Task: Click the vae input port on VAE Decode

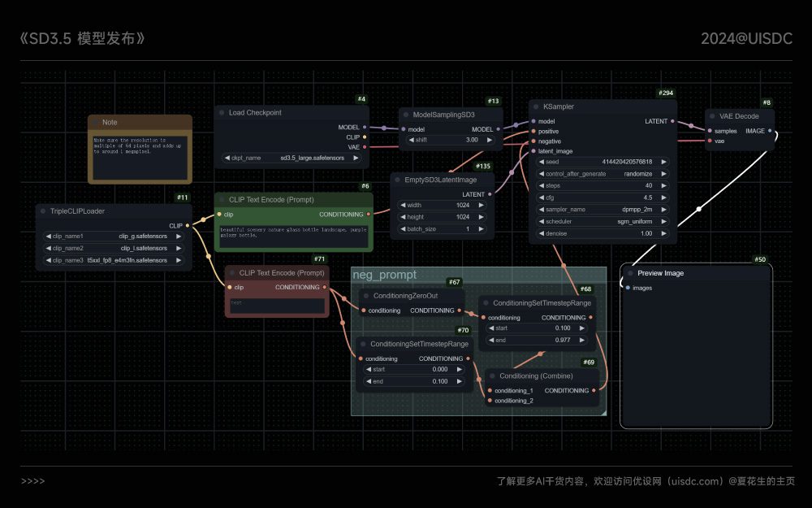Action: [710, 141]
